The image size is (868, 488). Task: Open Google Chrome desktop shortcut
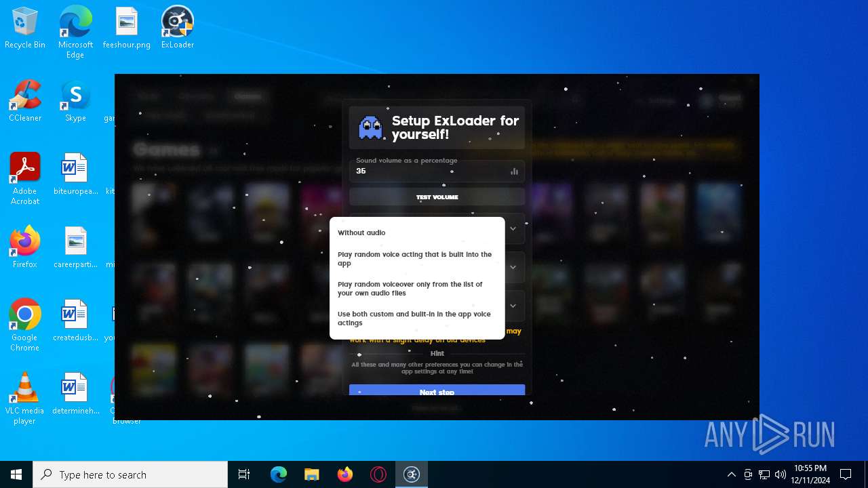click(25, 325)
